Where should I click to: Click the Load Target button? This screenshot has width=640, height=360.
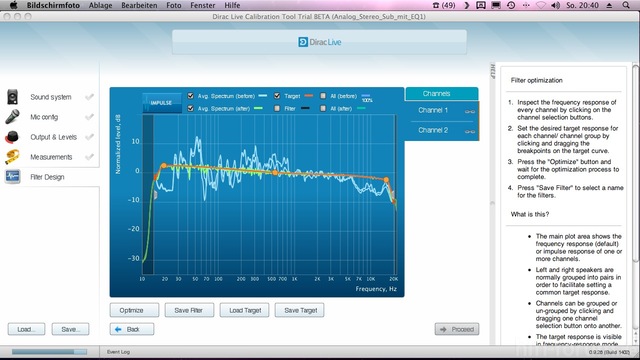(244, 310)
